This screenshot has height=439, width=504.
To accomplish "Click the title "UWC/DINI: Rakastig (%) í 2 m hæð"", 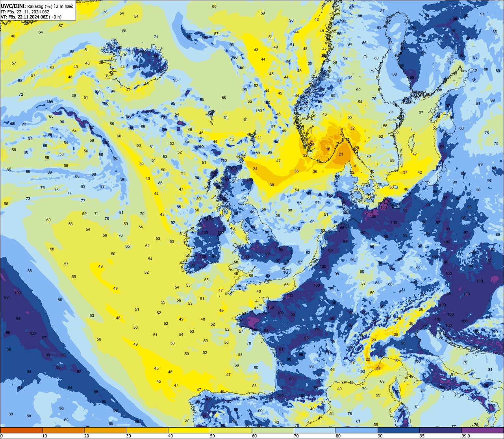I will tap(37, 6).
